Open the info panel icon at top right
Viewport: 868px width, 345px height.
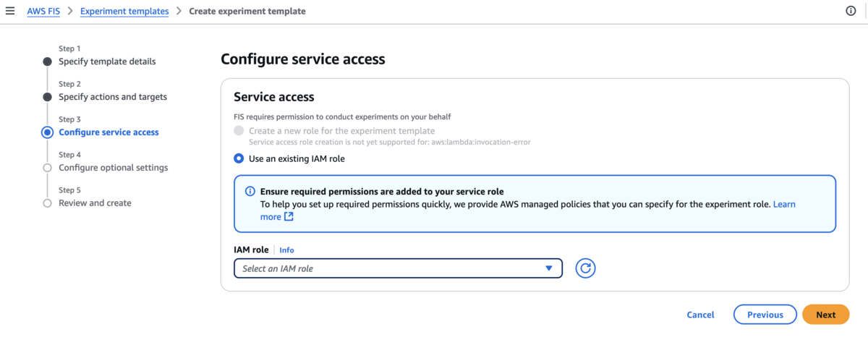coord(851,11)
